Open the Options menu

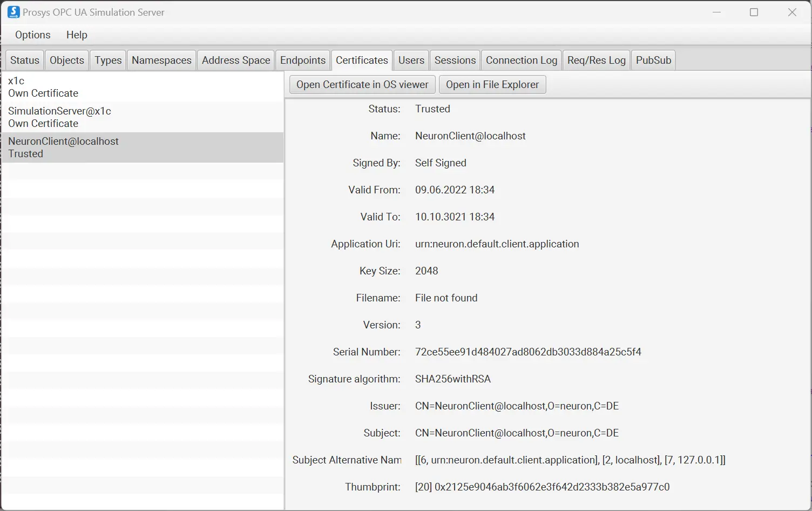pyautogui.click(x=32, y=35)
